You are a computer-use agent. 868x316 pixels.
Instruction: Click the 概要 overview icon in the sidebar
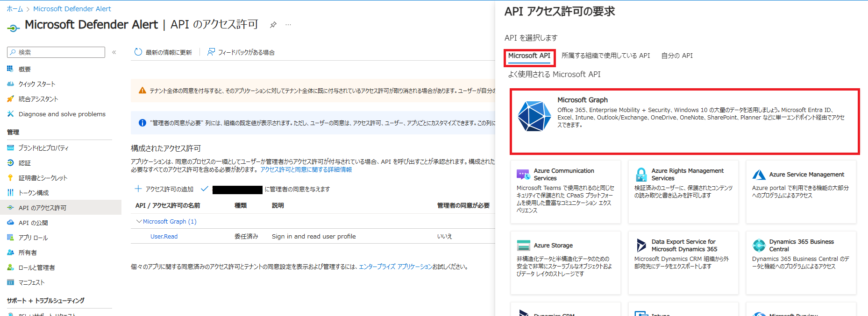click(10, 69)
